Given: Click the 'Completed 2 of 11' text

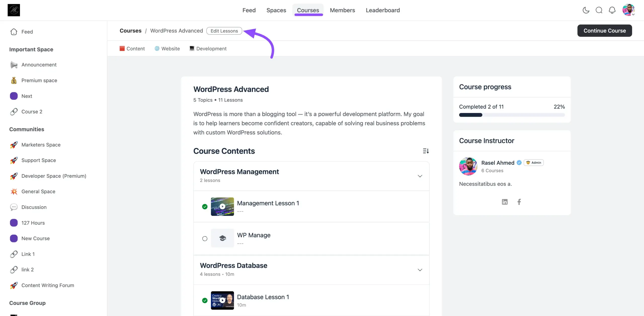Looking at the screenshot, I should [481, 107].
